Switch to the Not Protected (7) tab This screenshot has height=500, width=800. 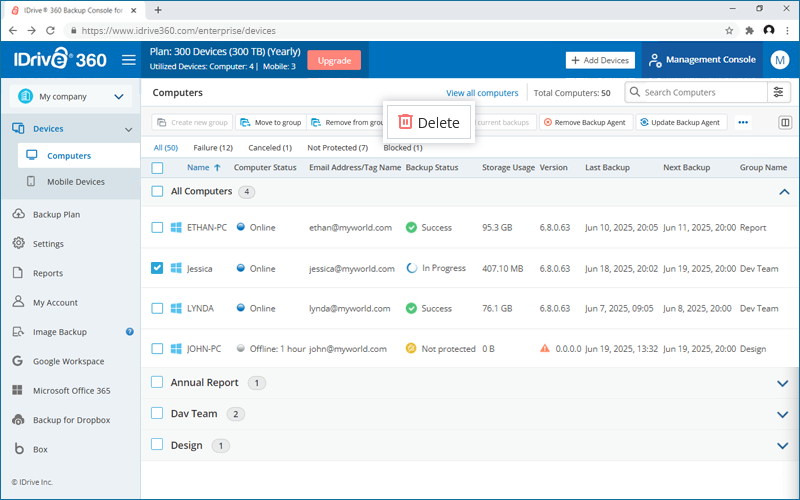(x=337, y=148)
